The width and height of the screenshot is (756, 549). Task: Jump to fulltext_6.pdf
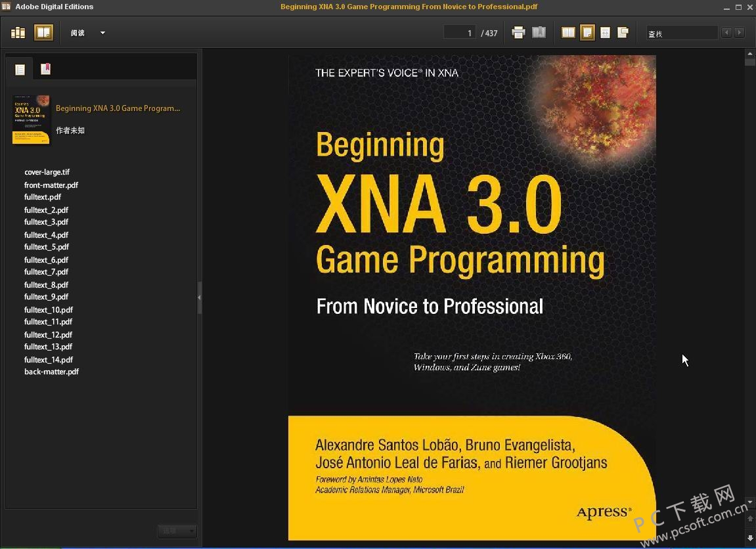(46, 260)
